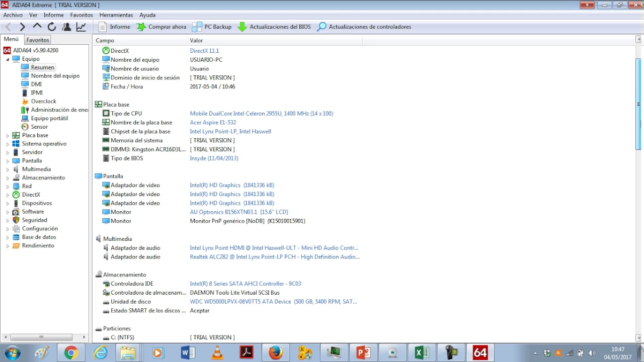Collapse the Equipo tree node
644x362 pixels.
point(8,59)
